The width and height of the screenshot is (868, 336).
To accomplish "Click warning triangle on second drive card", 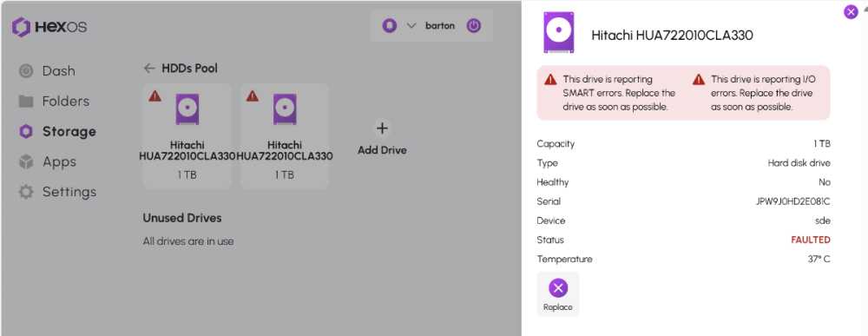I will (253, 96).
